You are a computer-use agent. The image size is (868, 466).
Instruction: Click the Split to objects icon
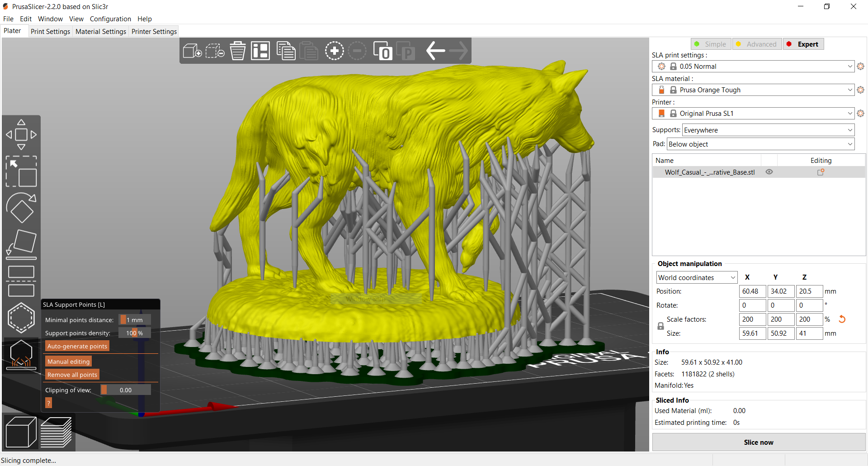382,51
